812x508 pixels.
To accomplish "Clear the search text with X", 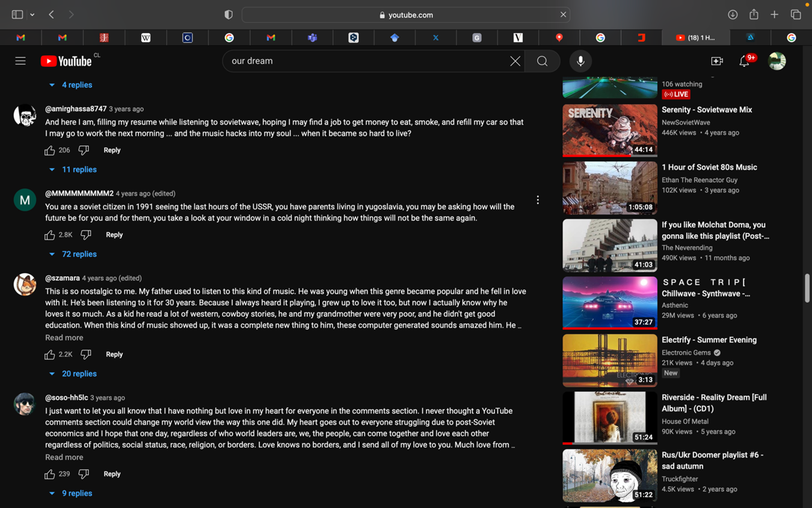I will pyautogui.click(x=515, y=61).
